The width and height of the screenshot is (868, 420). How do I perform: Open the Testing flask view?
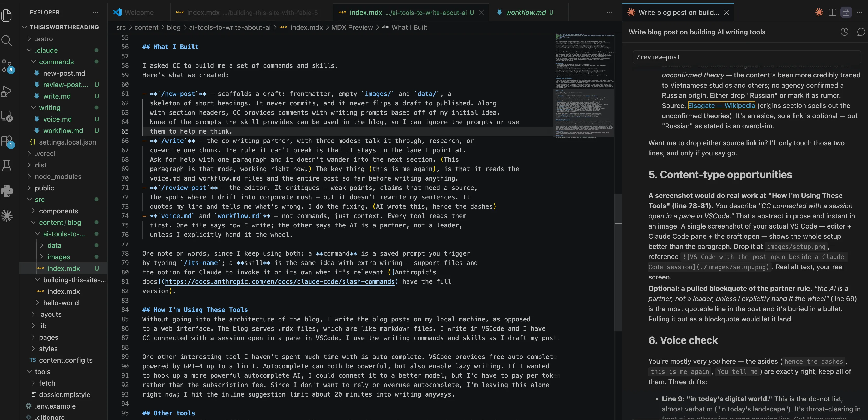coord(7,166)
